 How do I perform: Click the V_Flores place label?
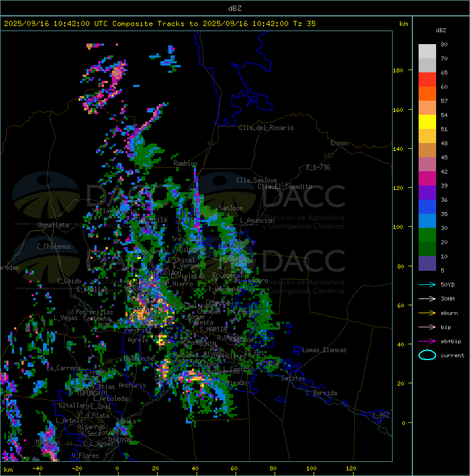(x=85, y=456)
